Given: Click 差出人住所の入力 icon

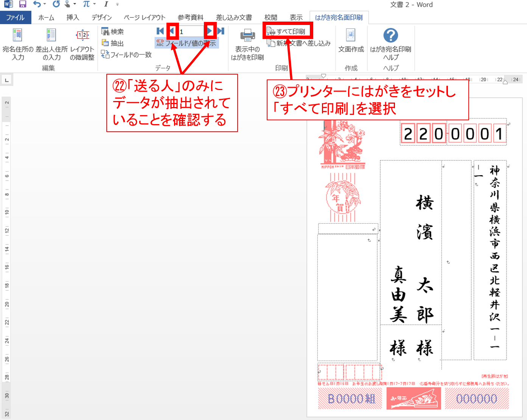Looking at the screenshot, I should pos(51,44).
